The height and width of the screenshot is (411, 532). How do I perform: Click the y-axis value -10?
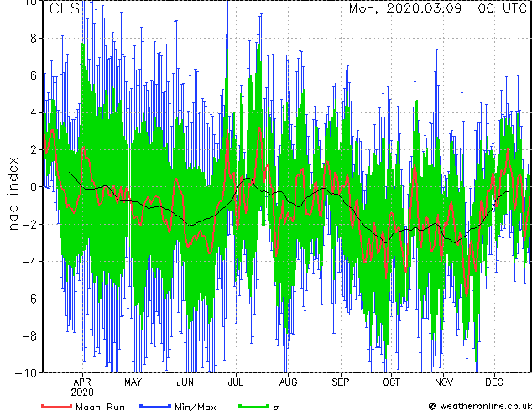click(x=26, y=373)
